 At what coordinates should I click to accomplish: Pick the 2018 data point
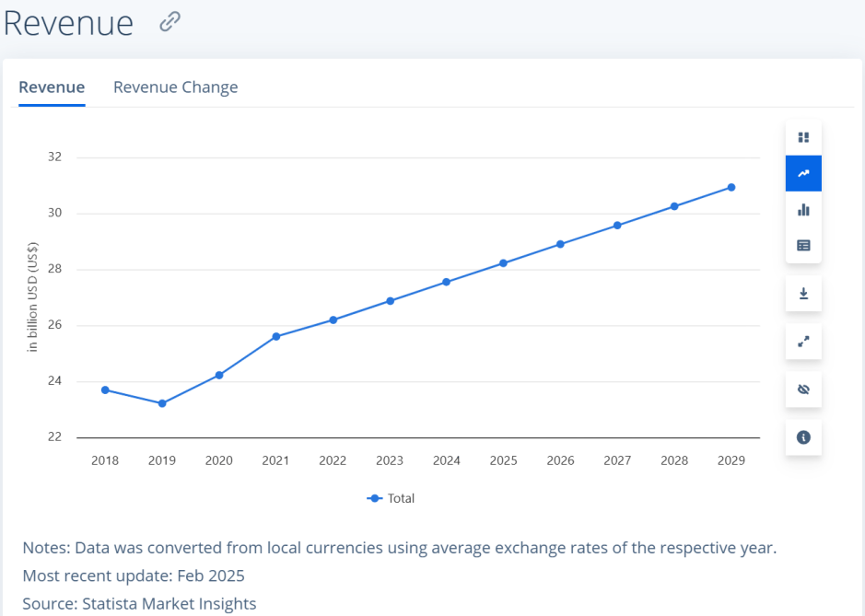[105, 389]
